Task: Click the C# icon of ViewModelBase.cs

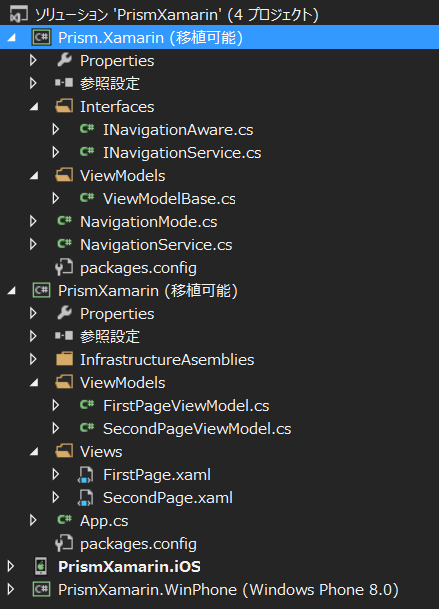Action: [x=87, y=198]
